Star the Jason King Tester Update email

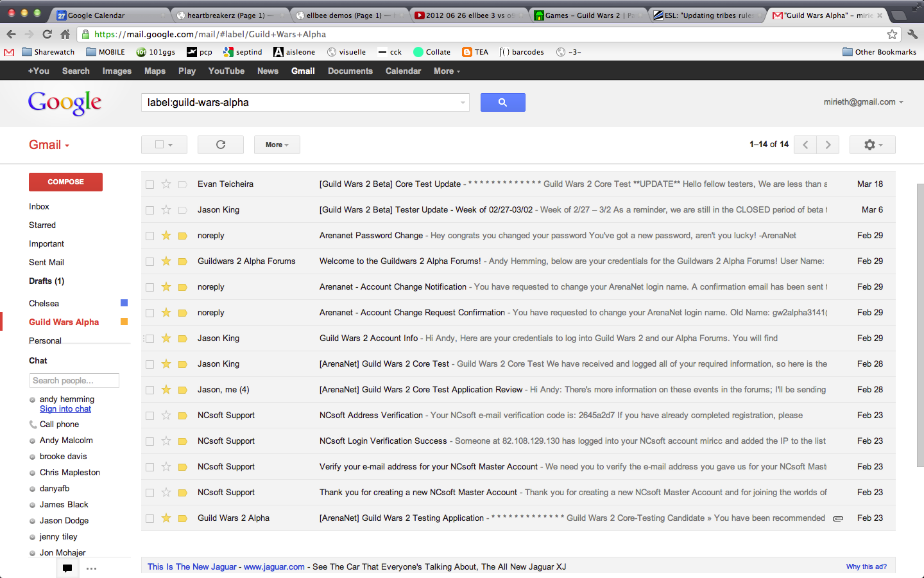[x=166, y=209]
